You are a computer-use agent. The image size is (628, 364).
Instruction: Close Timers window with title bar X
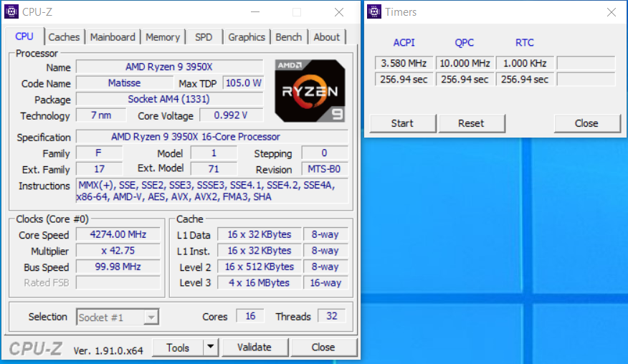pyautogui.click(x=612, y=12)
